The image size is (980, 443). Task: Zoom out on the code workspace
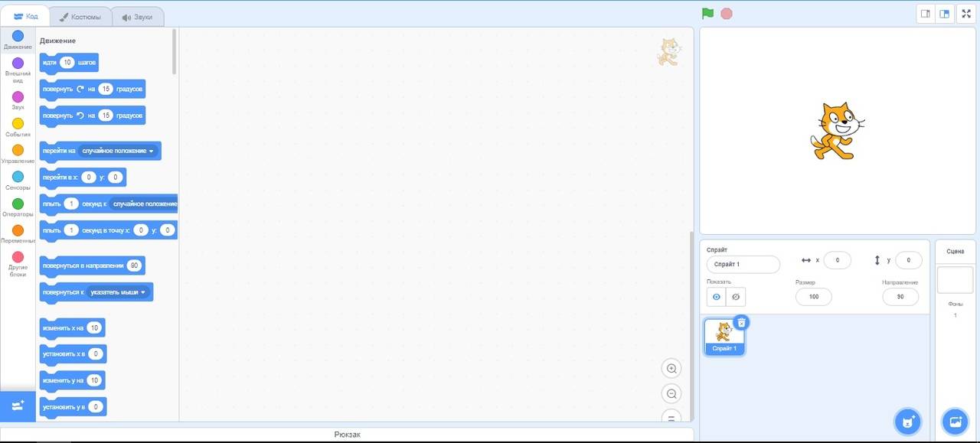point(671,394)
